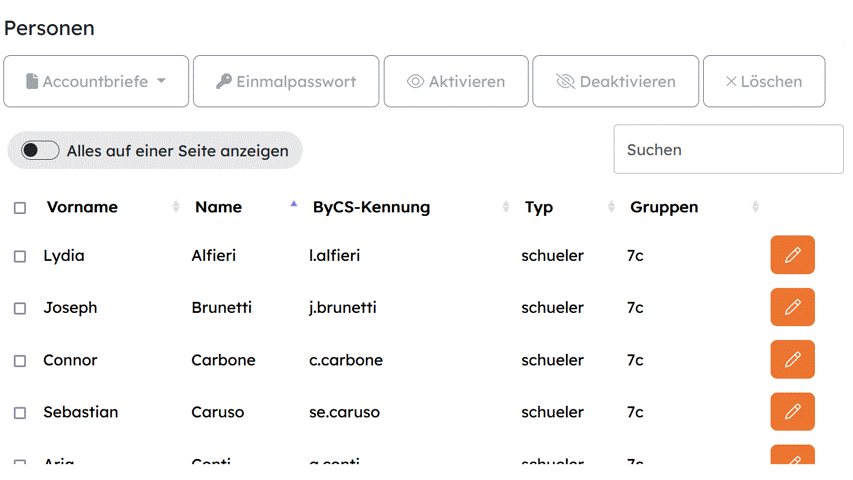Focus the Suchen search field
The width and height of the screenshot is (853, 480).
coord(728,149)
